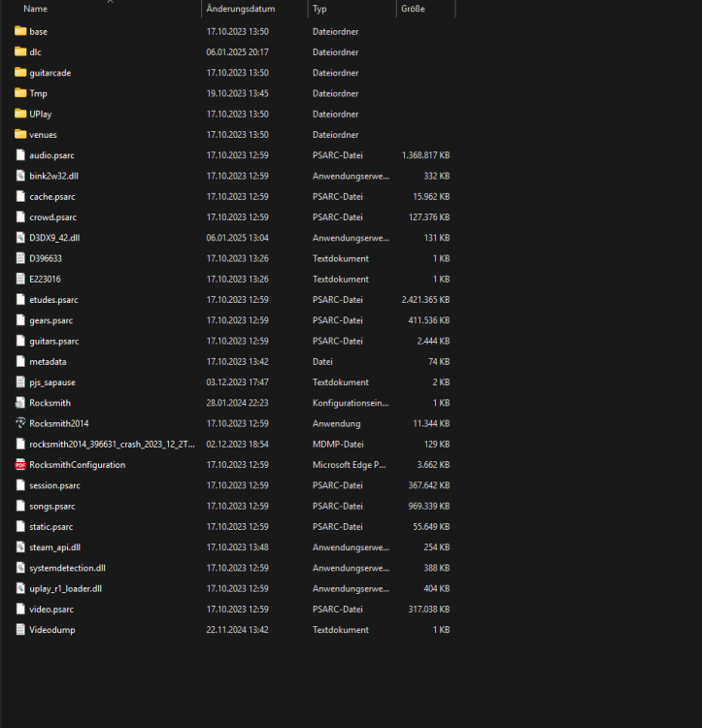This screenshot has height=728, width=702.
Task: Click the steam_api.dll file icon
Action: coord(20,546)
